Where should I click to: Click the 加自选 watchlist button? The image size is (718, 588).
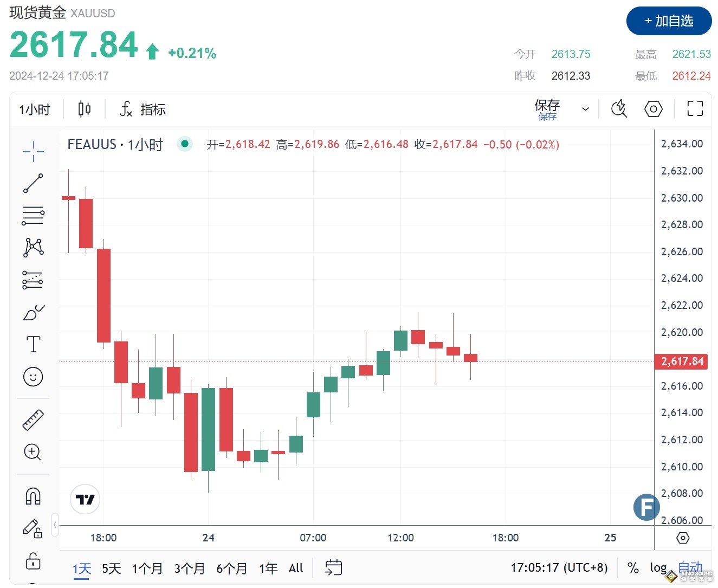[669, 21]
